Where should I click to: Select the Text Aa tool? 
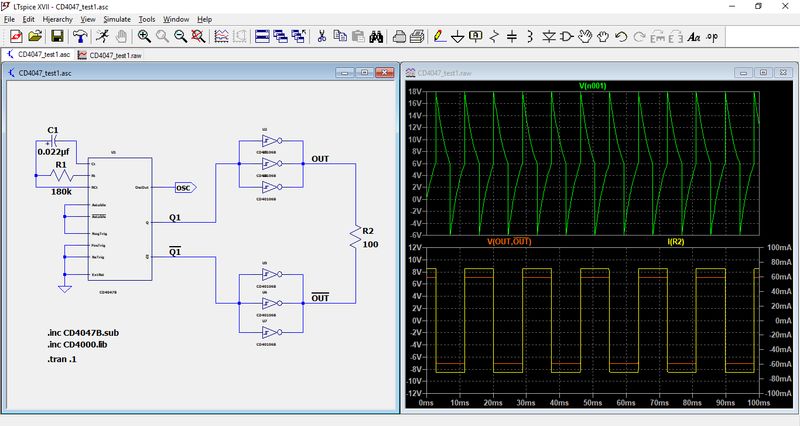pos(694,36)
